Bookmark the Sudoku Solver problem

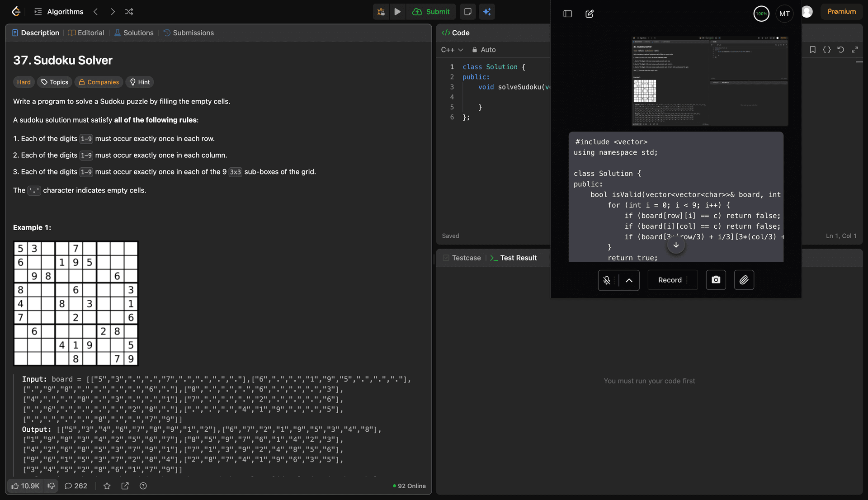(812, 50)
